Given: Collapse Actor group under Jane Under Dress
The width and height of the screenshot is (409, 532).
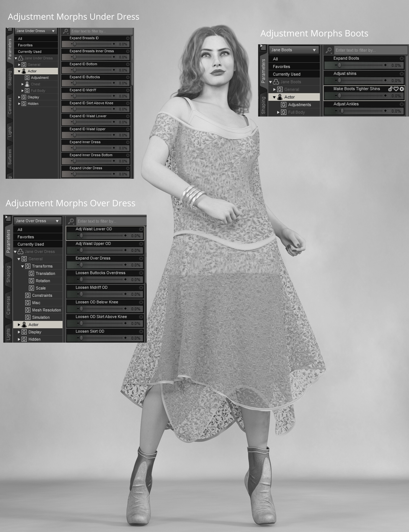Looking at the screenshot, I should 19,71.
